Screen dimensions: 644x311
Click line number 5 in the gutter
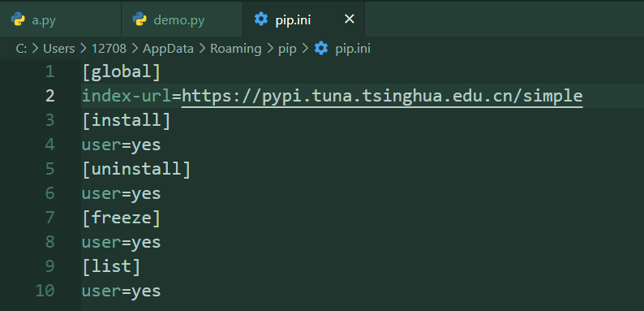point(49,169)
